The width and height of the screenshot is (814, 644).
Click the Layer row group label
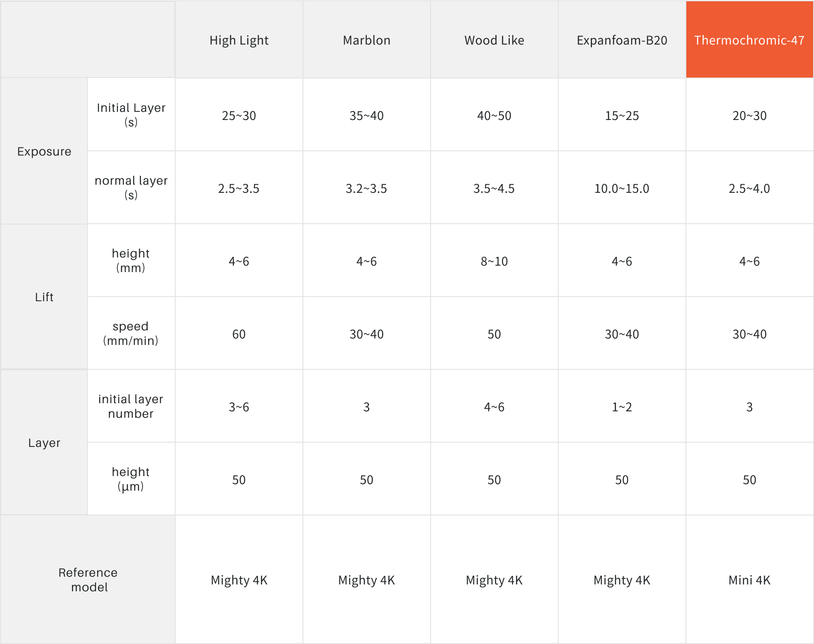click(x=44, y=443)
